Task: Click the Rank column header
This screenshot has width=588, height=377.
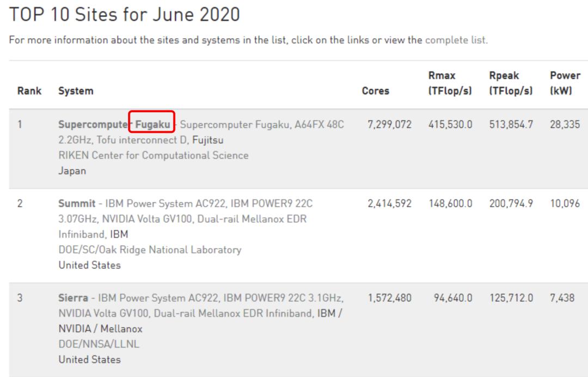Action: (29, 92)
